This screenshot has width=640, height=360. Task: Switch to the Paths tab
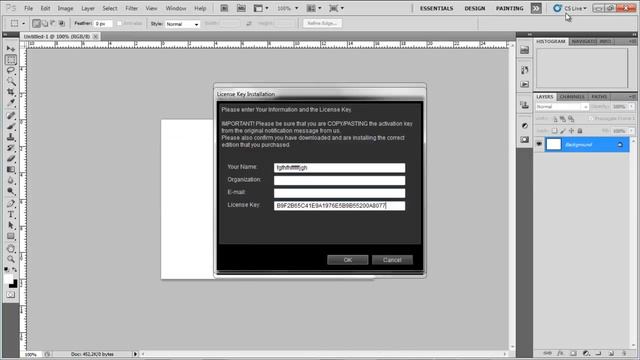coord(599,97)
